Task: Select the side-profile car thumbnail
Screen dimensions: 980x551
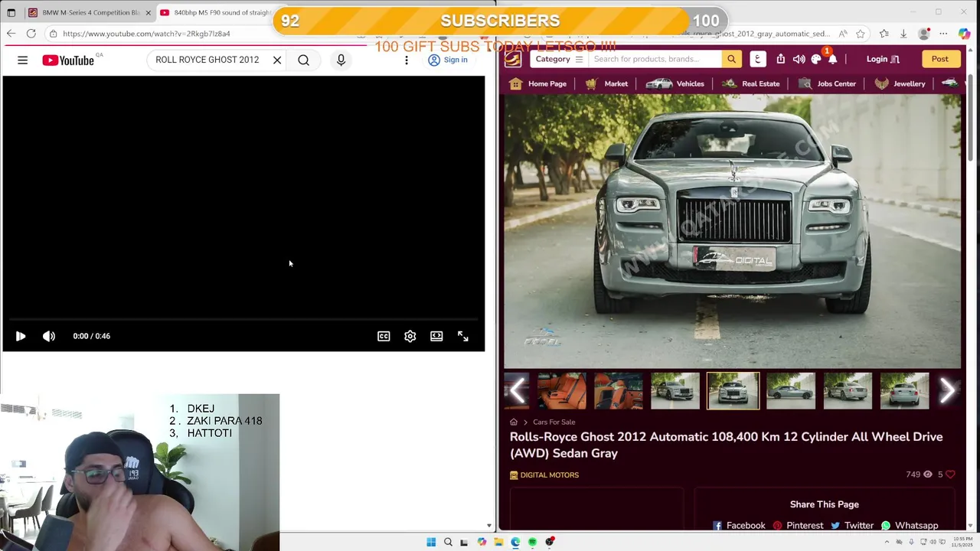Action: point(790,390)
